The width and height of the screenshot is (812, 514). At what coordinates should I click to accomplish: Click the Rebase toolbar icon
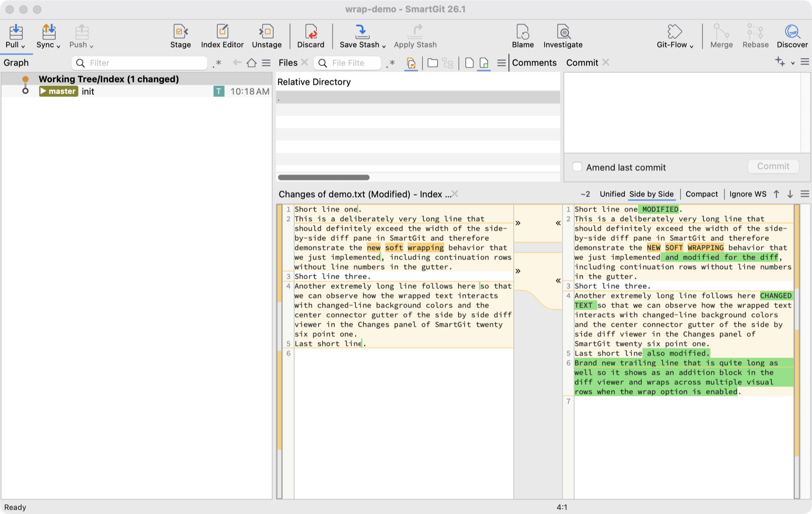coord(755,32)
